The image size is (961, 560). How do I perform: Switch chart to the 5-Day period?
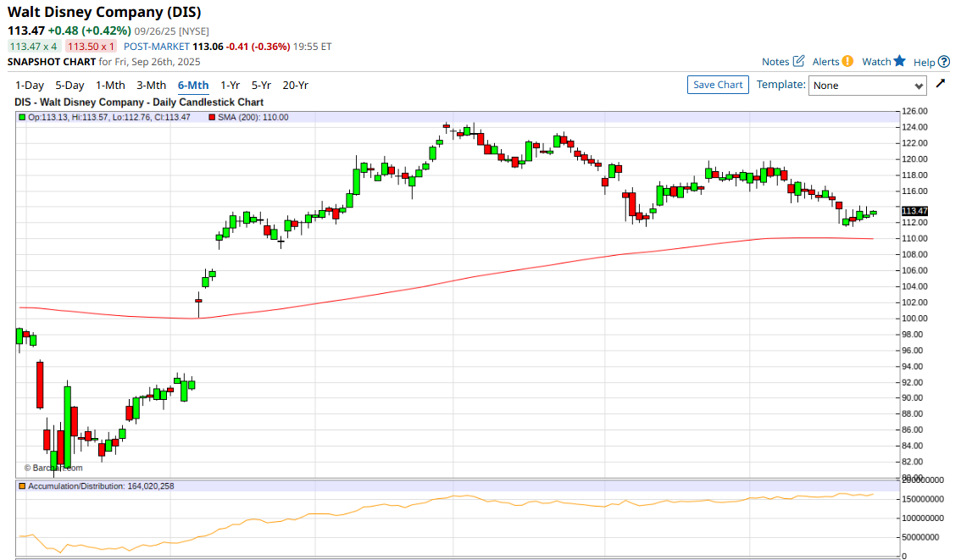[x=69, y=86]
